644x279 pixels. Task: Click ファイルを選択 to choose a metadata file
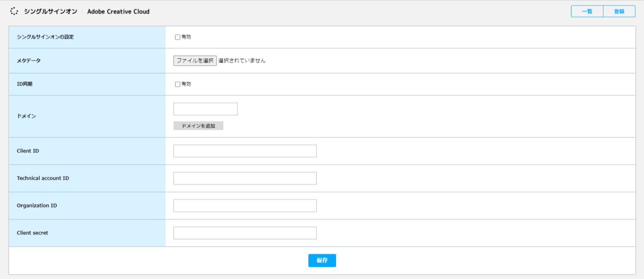[x=195, y=60]
